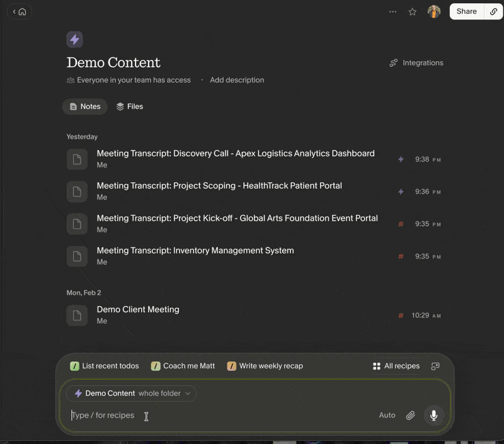Open the Auto model selector
The height and width of the screenshot is (444, 504).
[x=387, y=416]
